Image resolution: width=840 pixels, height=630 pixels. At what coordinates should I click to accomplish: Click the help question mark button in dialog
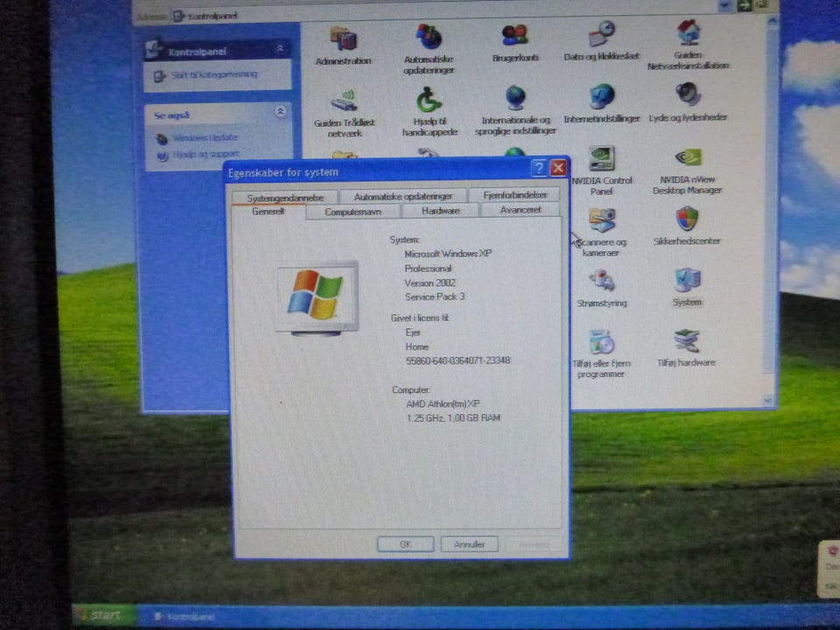pos(539,168)
